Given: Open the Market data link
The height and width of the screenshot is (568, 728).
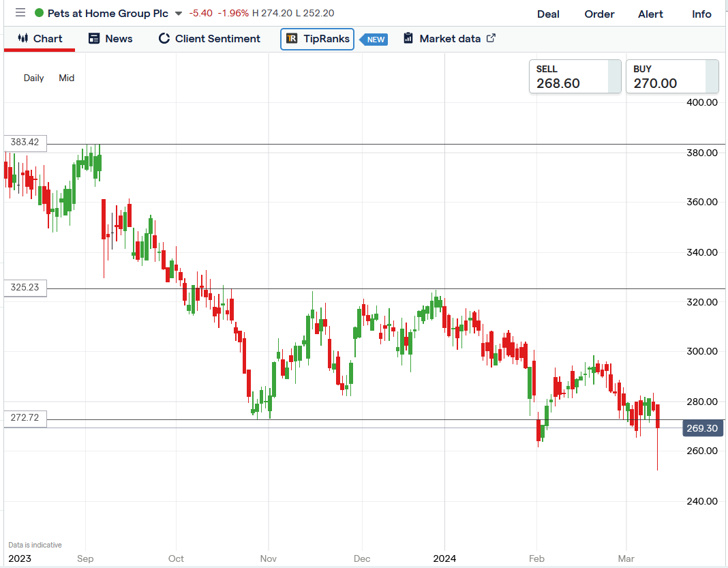Looking at the screenshot, I should tap(449, 39).
